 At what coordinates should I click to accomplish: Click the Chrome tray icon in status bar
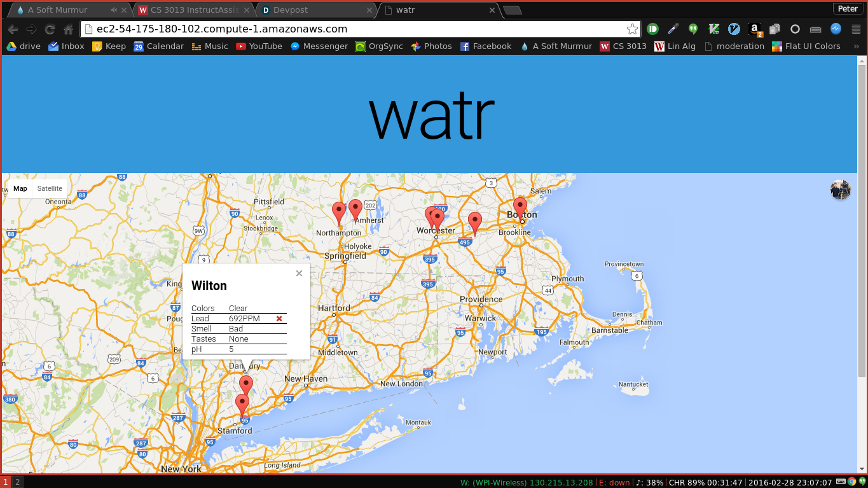pos(852,482)
